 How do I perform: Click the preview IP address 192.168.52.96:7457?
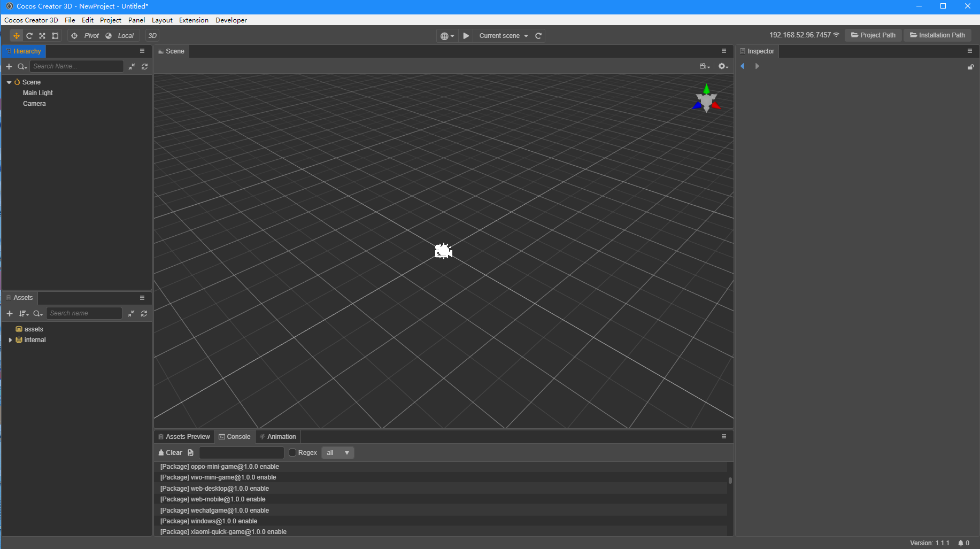pos(800,35)
